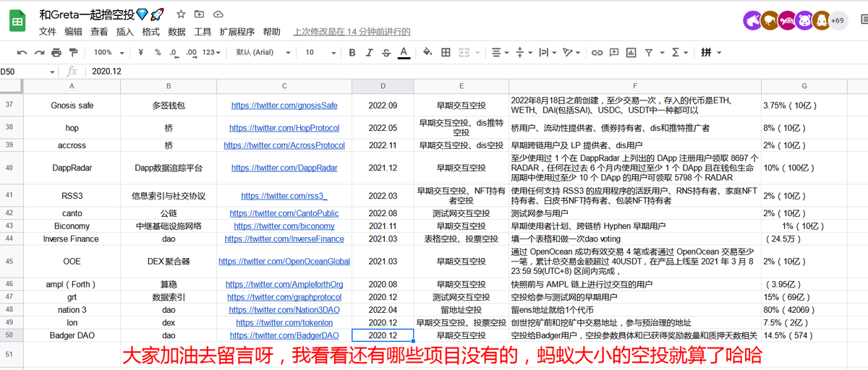The width and height of the screenshot is (868, 370).
Task: Open the 插入 menu
Action: pyautogui.click(x=125, y=32)
